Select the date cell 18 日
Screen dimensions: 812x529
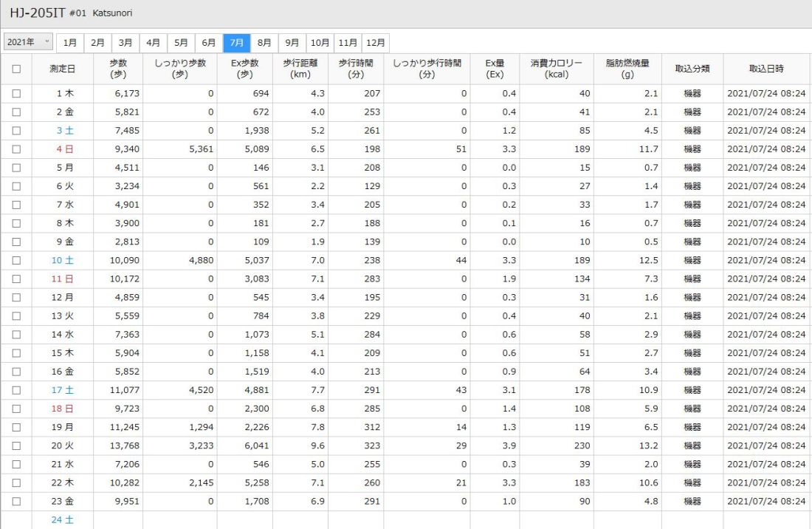63,409
